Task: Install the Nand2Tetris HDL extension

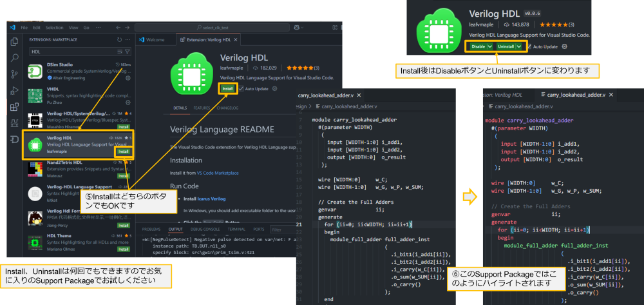Action: (x=124, y=176)
